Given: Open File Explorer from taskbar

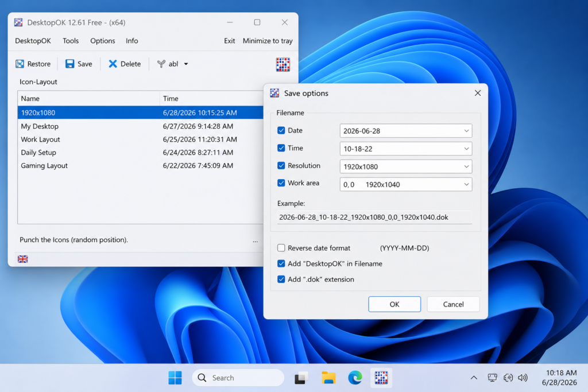Looking at the screenshot, I should point(328,378).
